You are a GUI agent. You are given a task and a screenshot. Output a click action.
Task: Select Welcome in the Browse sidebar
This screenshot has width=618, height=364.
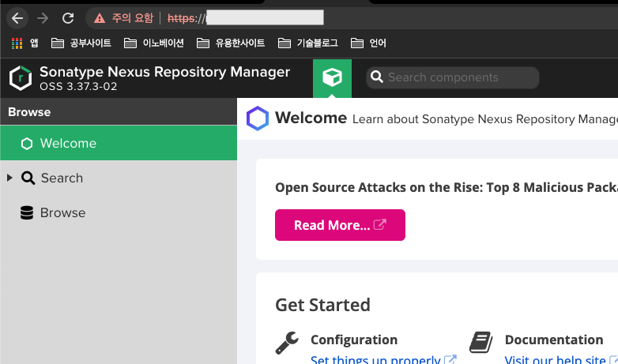pos(119,143)
